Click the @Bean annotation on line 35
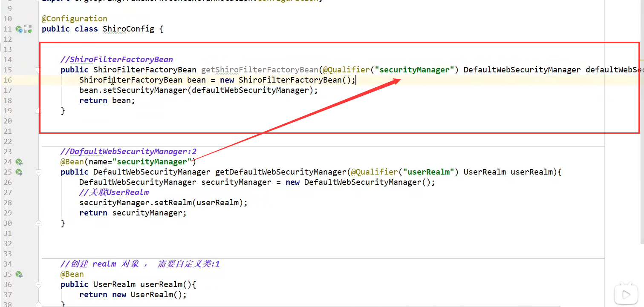This screenshot has width=644, height=307. pyautogui.click(x=72, y=274)
